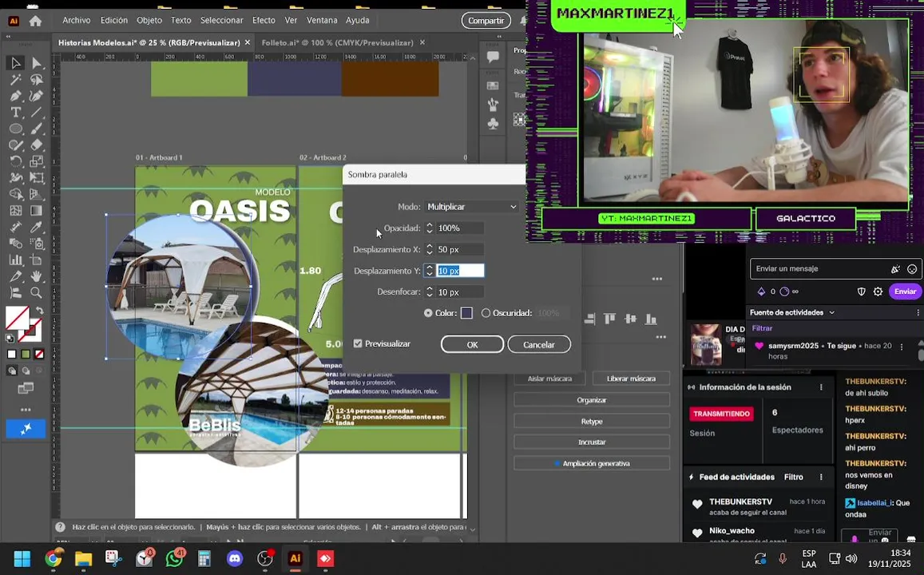Click the Desplazamiento X input field
This screenshot has width=924, height=575.
pos(460,249)
